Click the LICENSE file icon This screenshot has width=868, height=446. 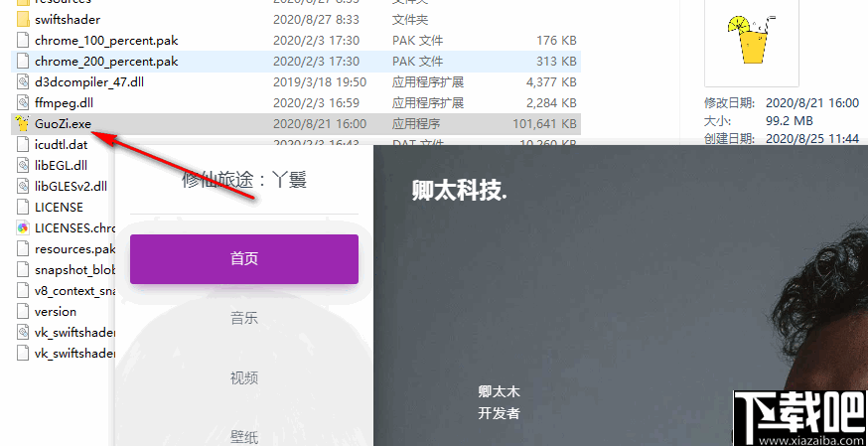pyautogui.click(x=23, y=207)
